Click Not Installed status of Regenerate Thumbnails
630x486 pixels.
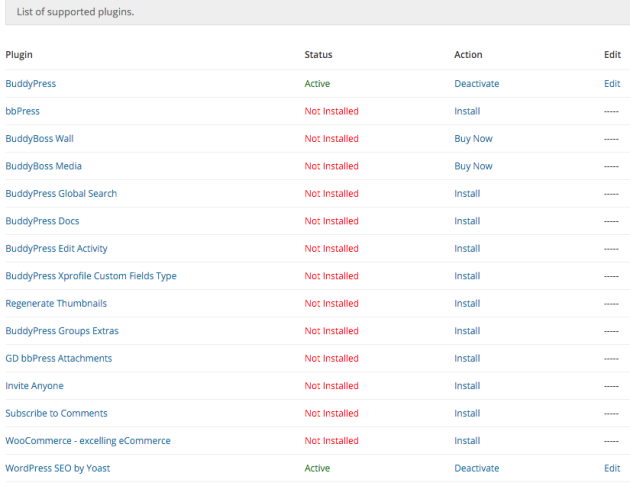[x=331, y=304]
